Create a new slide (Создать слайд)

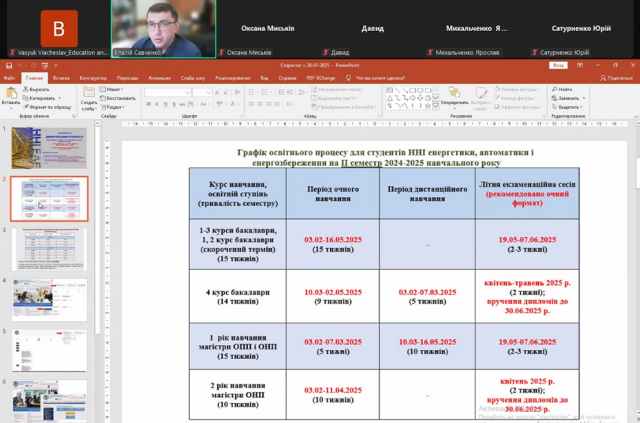pyautogui.click(x=88, y=98)
